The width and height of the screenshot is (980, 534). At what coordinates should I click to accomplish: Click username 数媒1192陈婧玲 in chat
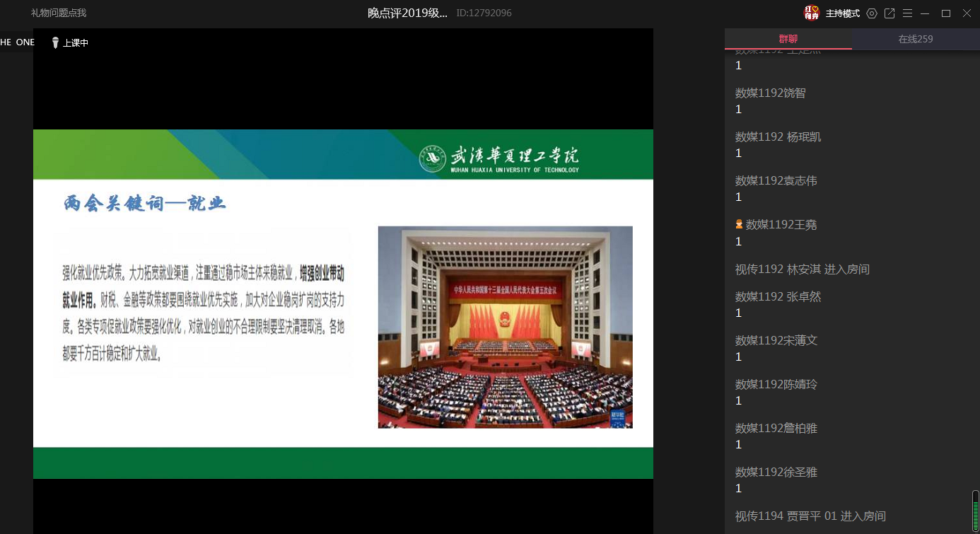776,385
